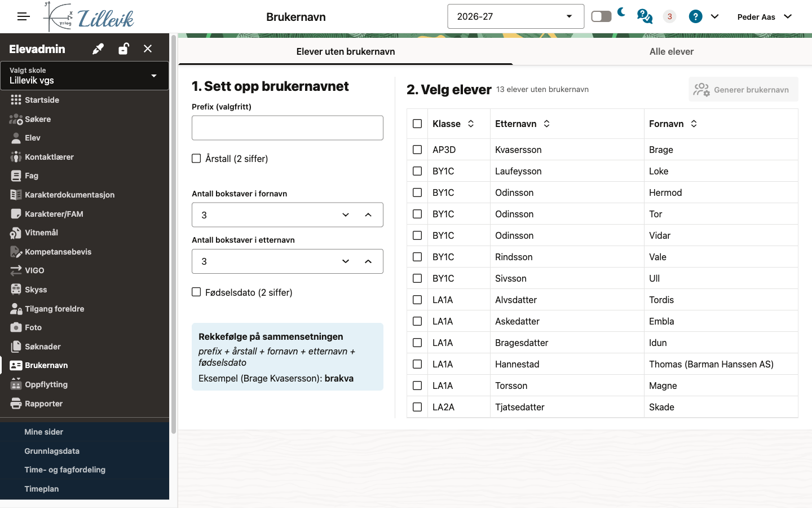
Task: Click the Generer brukernavn button
Action: 743,90
